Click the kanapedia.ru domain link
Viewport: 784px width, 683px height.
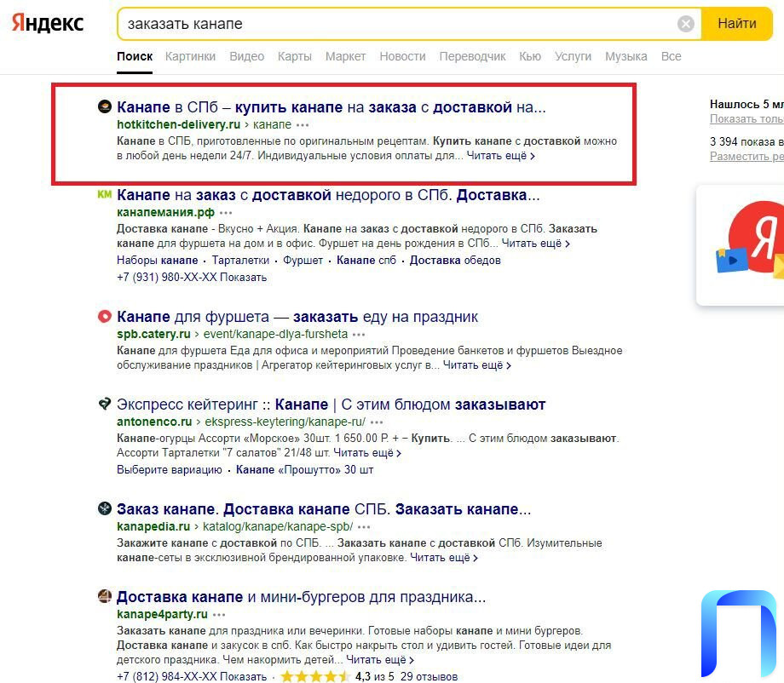point(153,526)
